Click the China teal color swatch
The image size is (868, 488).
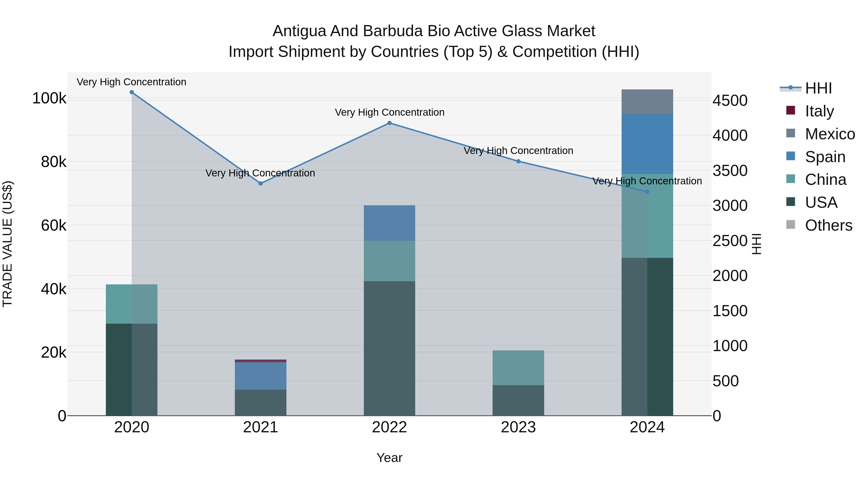tap(791, 179)
